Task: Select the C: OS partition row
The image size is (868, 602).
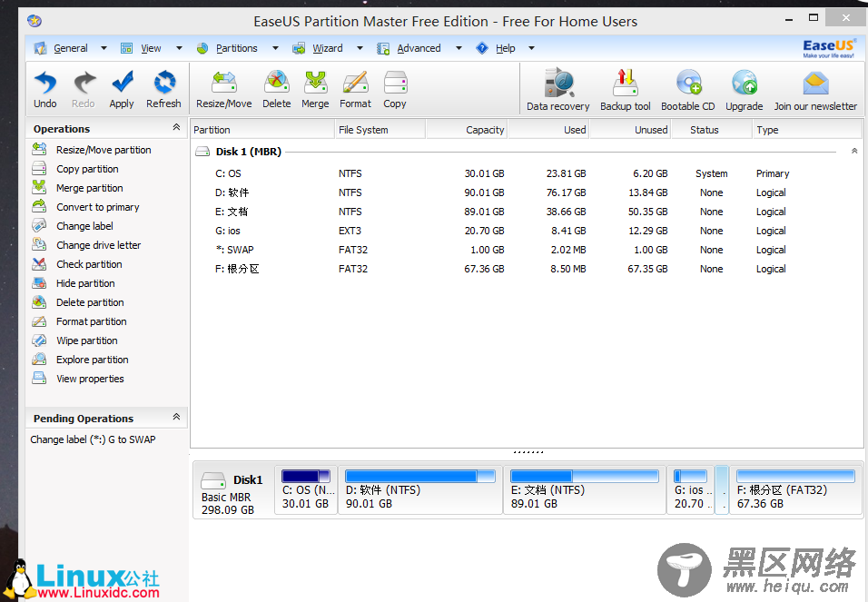Action: pos(526,173)
